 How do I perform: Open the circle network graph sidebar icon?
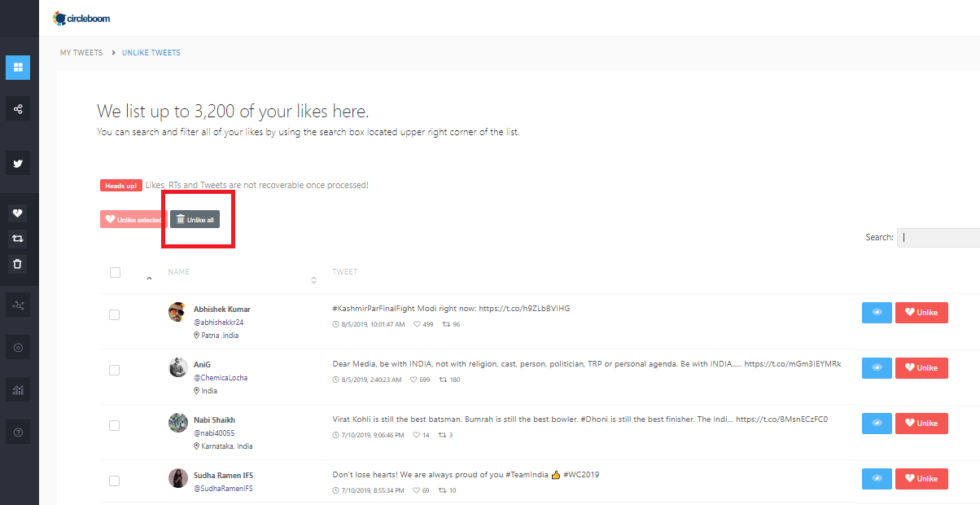(18, 305)
